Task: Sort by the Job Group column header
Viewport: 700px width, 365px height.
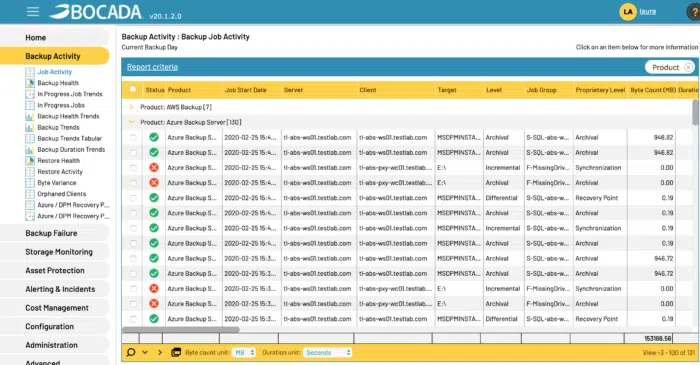Action: coord(542,90)
